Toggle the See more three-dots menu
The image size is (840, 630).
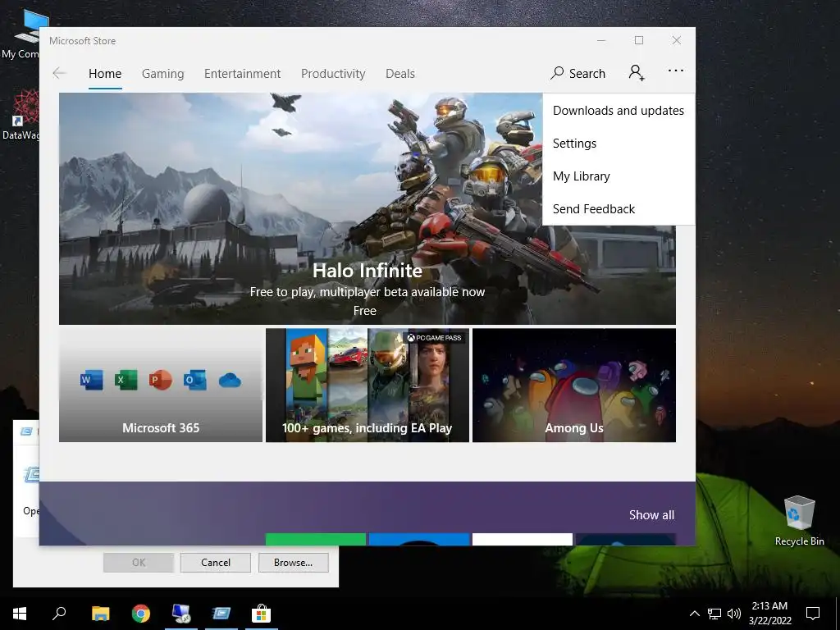676,71
